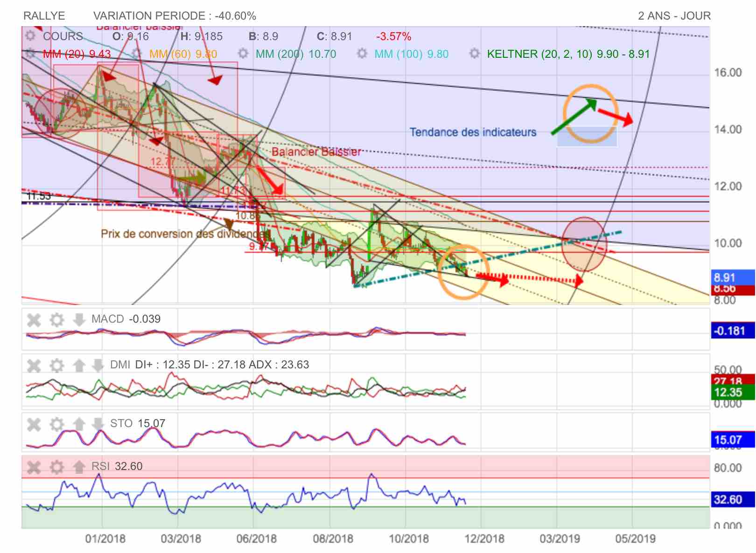The height and width of the screenshot is (553, 756).
Task: Click the blue 8.91 current price tag
Action: point(733,277)
